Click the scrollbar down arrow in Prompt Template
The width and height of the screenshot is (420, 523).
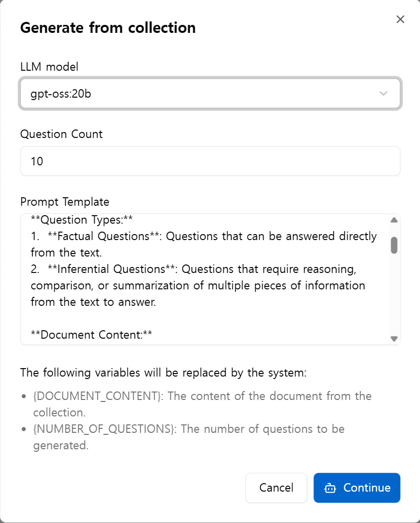(x=394, y=339)
